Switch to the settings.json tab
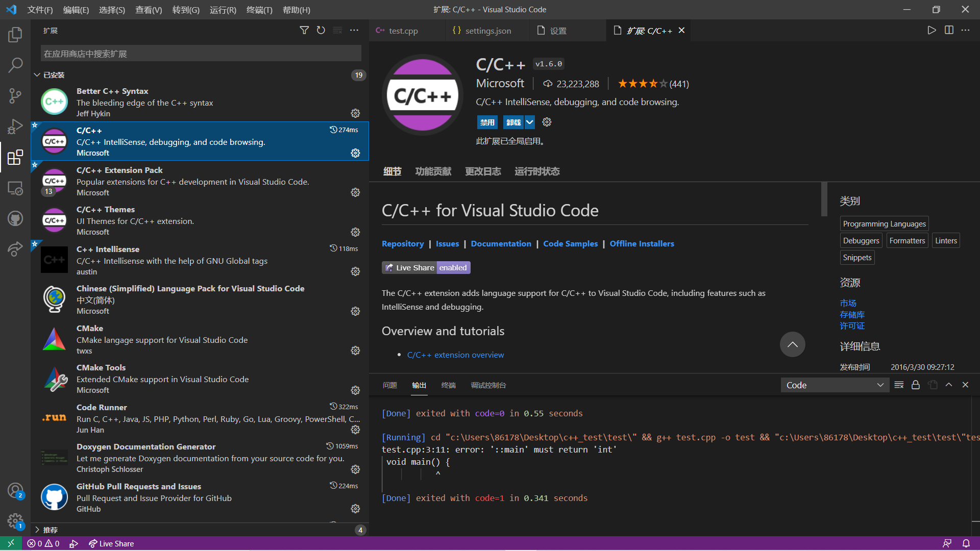980x551 pixels. [x=487, y=31]
